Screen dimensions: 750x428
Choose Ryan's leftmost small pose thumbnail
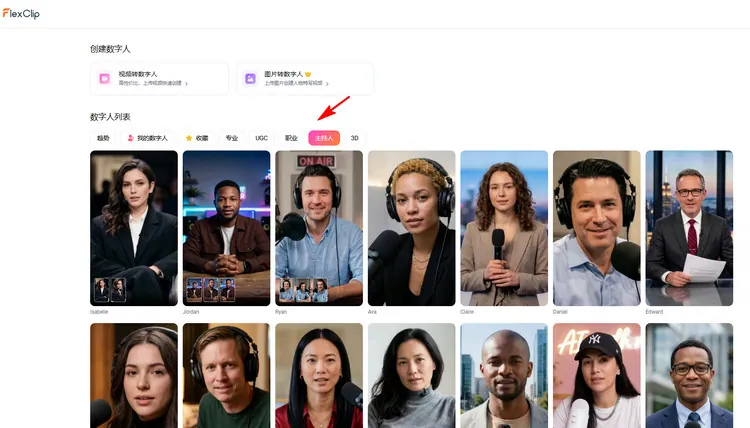(287, 290)
